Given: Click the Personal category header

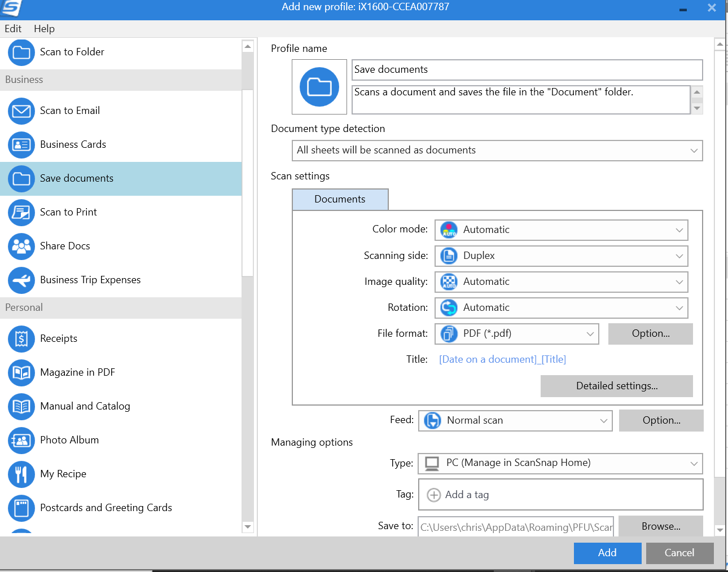Looking at the screenshot, I should pos(121,308).
